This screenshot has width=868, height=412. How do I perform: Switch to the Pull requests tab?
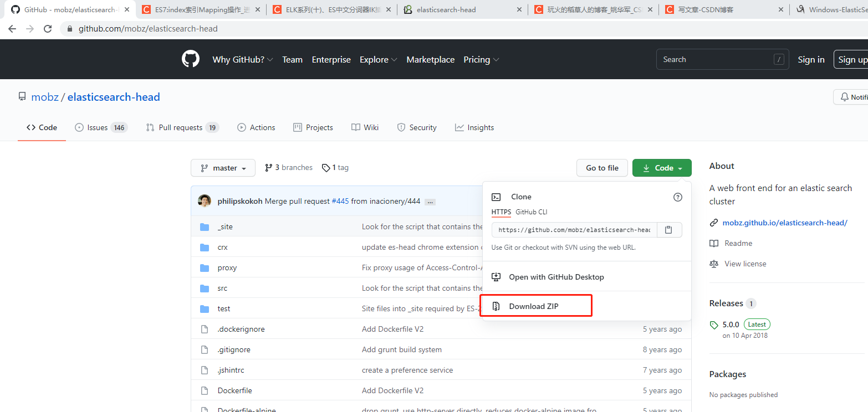tap(182, 127)
